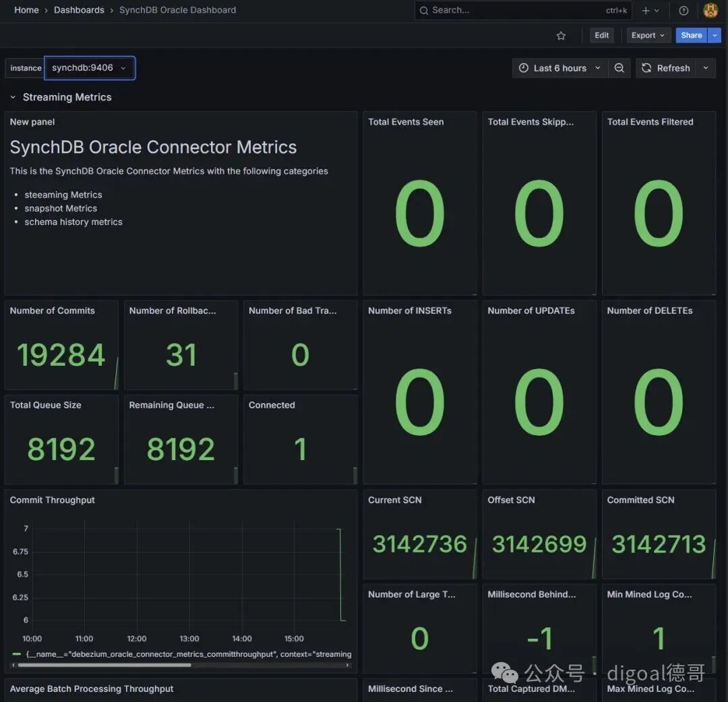Open refresh interval dropdown arrow
Screen dimensions: 728x702
[x=706, y=68]
